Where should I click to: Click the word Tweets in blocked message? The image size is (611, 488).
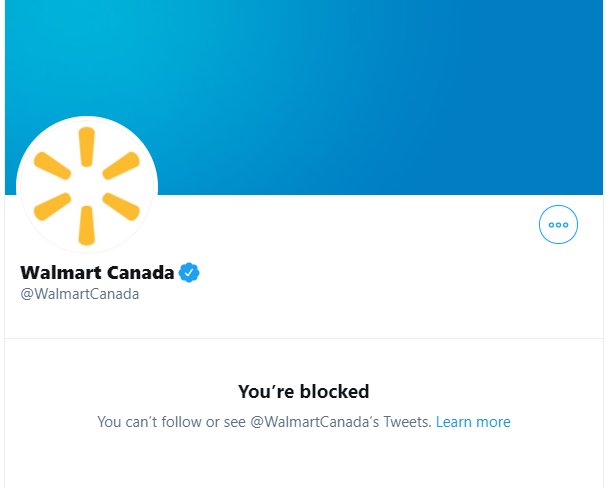click(407, 422)
